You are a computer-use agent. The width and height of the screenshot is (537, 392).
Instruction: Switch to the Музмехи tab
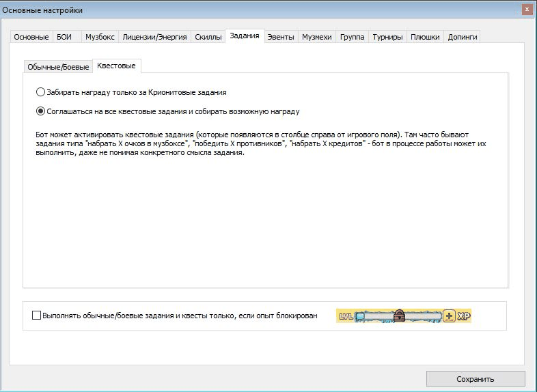(x=317, y=37)
